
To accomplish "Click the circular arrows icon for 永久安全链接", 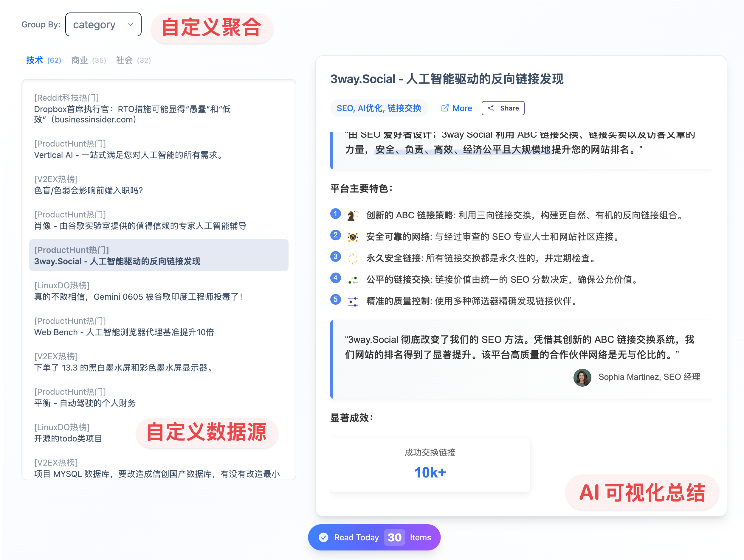I will [x=353, y=259].
